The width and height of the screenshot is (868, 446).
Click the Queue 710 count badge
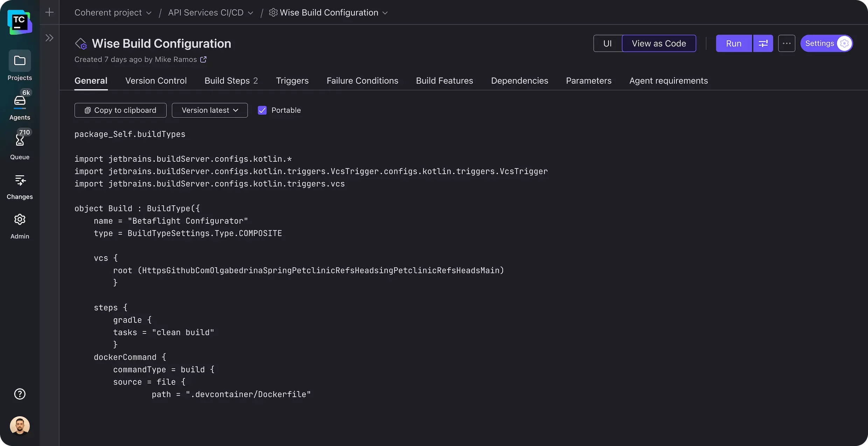pyautogui.click(x=24, y=132)
